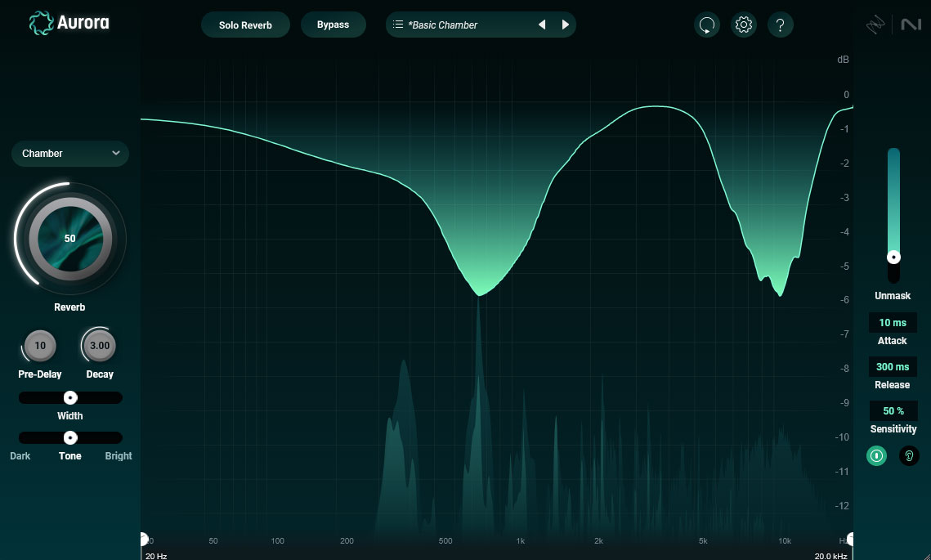Click the undo history circular arrow icon
Viewport: 931px width, 560px height.
point(707,25)
